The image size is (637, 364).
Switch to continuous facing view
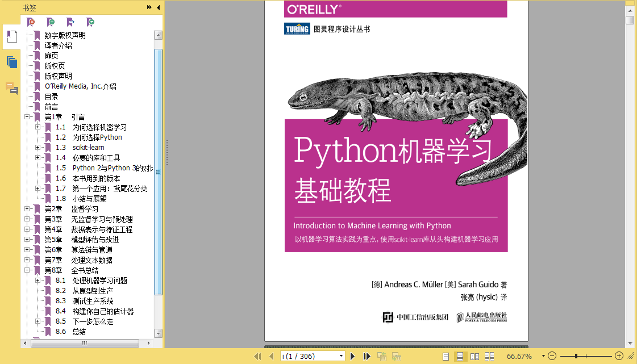click(x=489, y=356)
